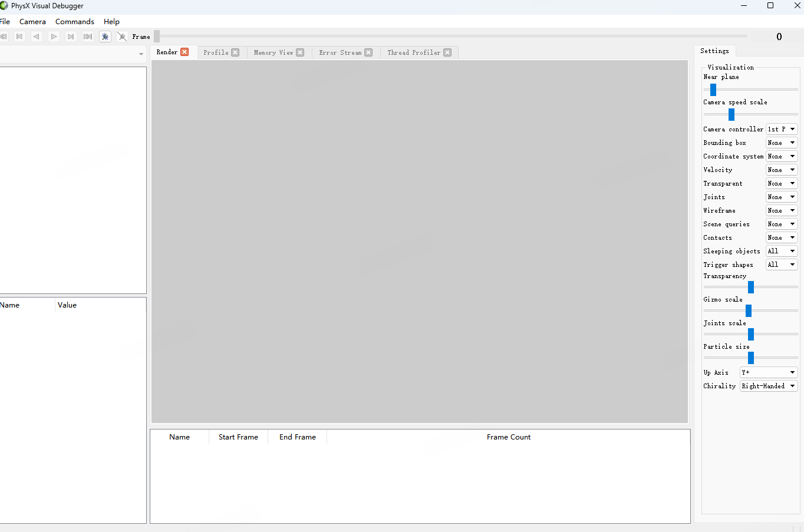Click the step to next frame icon
The height and width of the screenshot is (532, 804).
pos(71,37)
